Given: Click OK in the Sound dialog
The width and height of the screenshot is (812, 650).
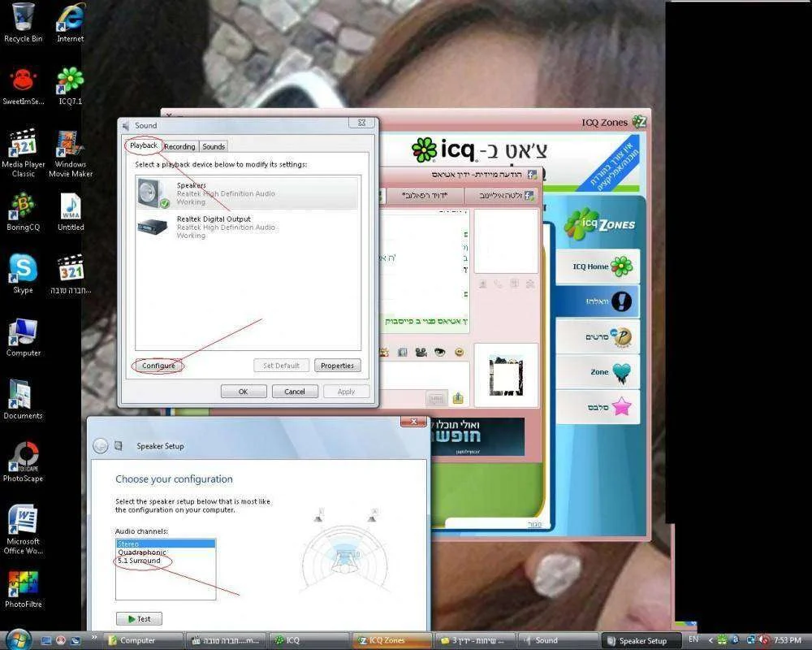Looking at the screenshot, I should 244,392.
